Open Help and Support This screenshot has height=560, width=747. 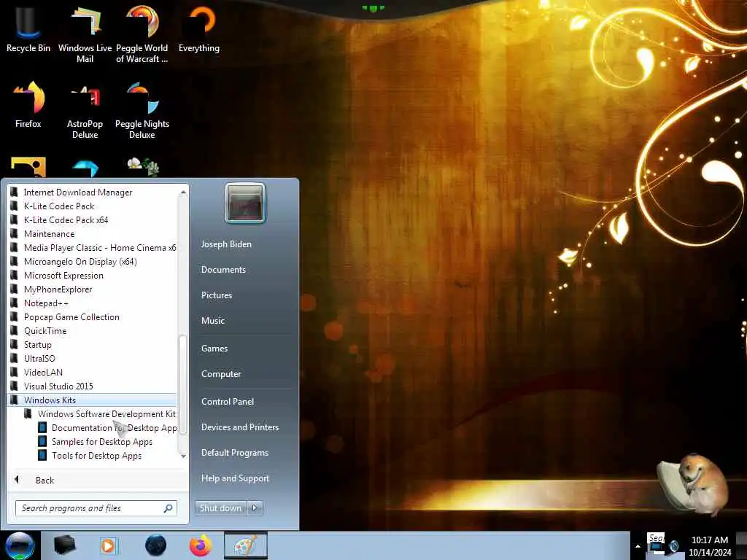point(236,478)
